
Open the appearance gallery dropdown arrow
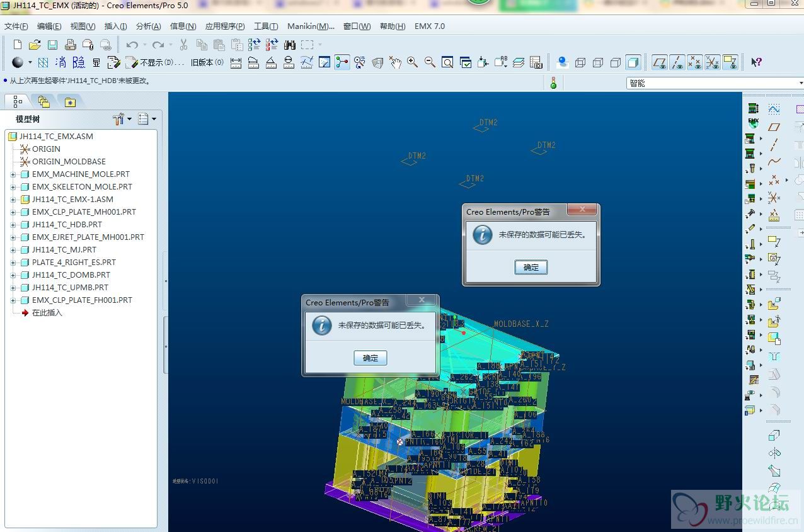pyautogui.click(x=30, y=62)
